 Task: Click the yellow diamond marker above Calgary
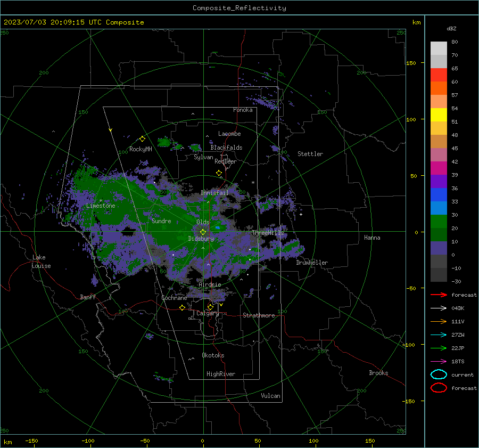coord(210,307)
